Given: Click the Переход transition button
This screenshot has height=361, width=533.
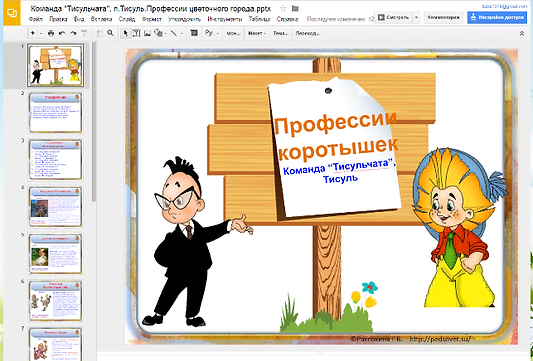Looking at the screenshot, I should pyautogui.click(x=308, y=33).
